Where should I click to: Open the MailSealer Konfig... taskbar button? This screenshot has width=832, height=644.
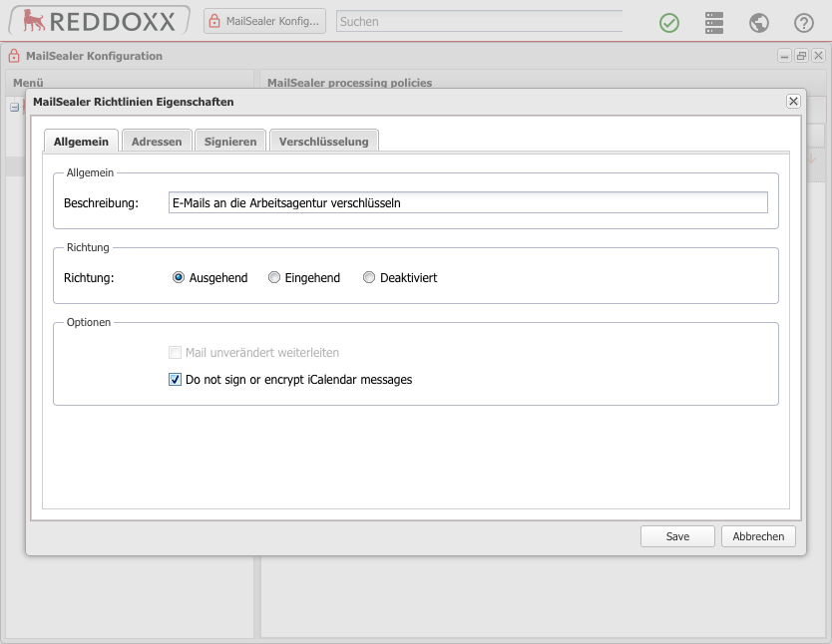point(264,21)
